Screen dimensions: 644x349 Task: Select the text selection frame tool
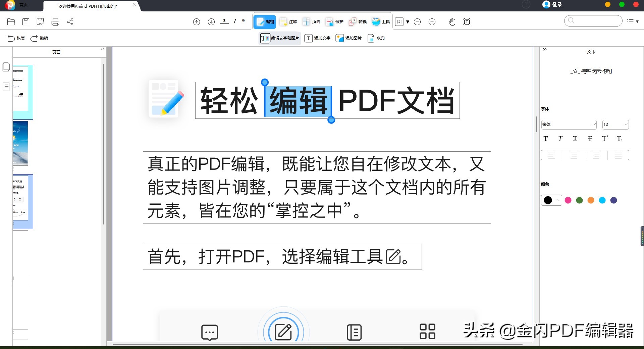tap(467, 21)
